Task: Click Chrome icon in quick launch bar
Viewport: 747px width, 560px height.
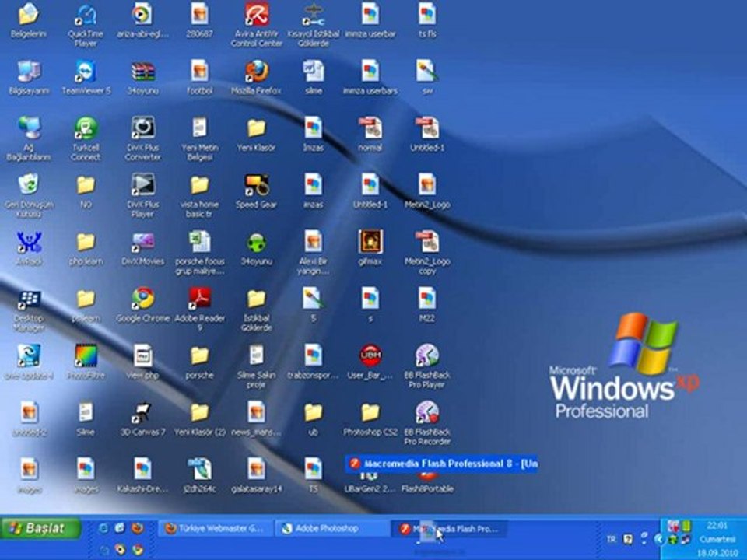Action: pos(138,550)
